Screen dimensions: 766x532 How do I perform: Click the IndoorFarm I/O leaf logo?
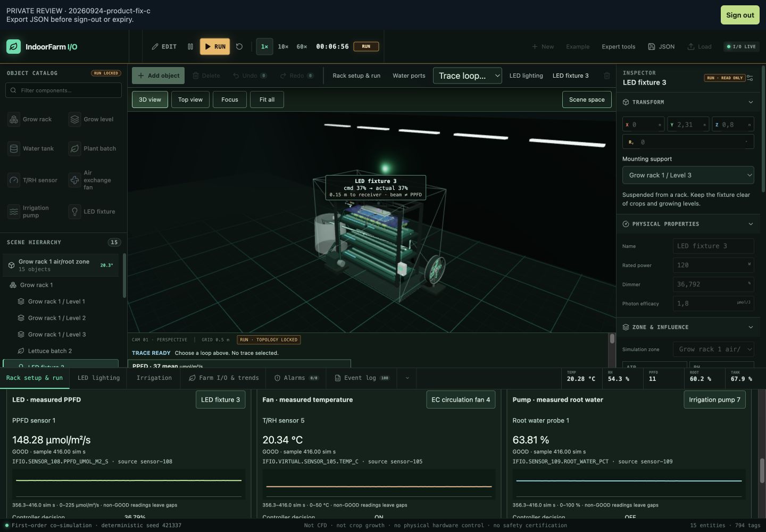point(13,47)
